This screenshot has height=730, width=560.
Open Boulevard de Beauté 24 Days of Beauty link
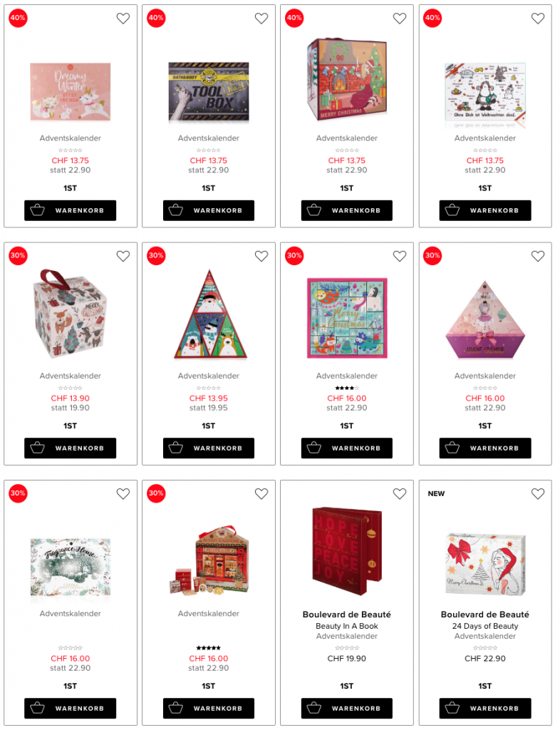(x=484, y=624)
